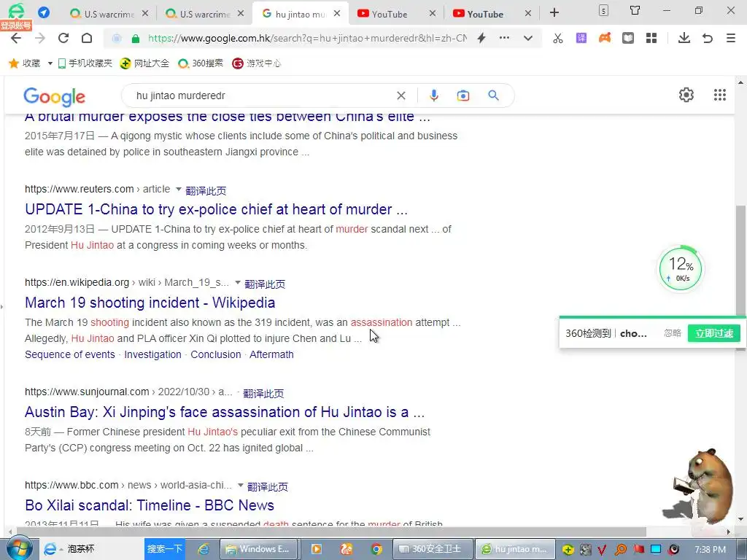
Task: Start voice search with microphone
Action: pyautogui.click(x=433, y=96)
